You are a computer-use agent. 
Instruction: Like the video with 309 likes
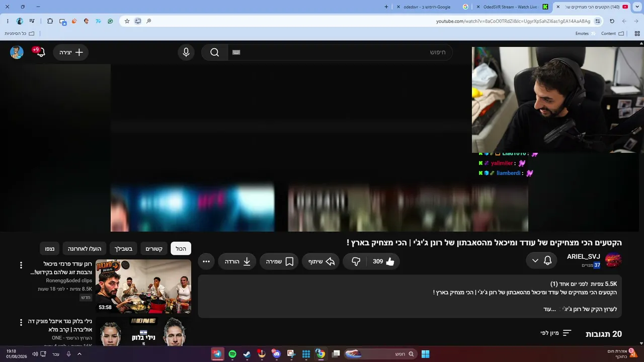point(384,261)
